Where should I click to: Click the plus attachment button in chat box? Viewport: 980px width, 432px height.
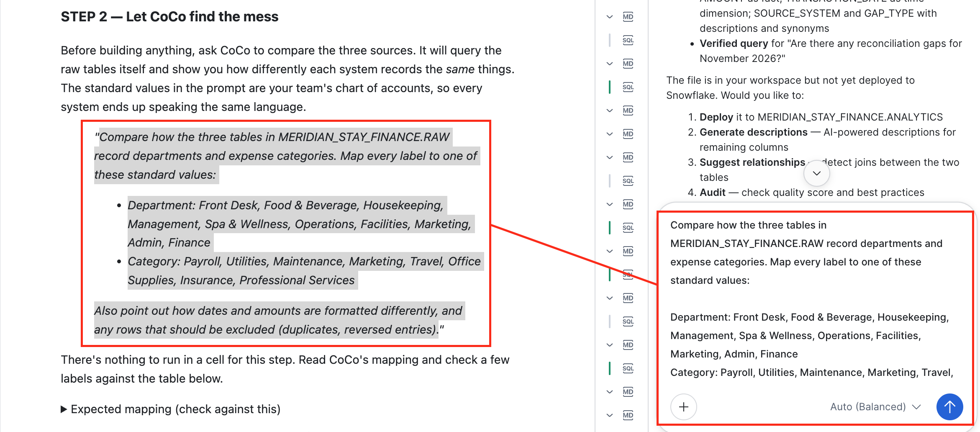coord(683,406)
